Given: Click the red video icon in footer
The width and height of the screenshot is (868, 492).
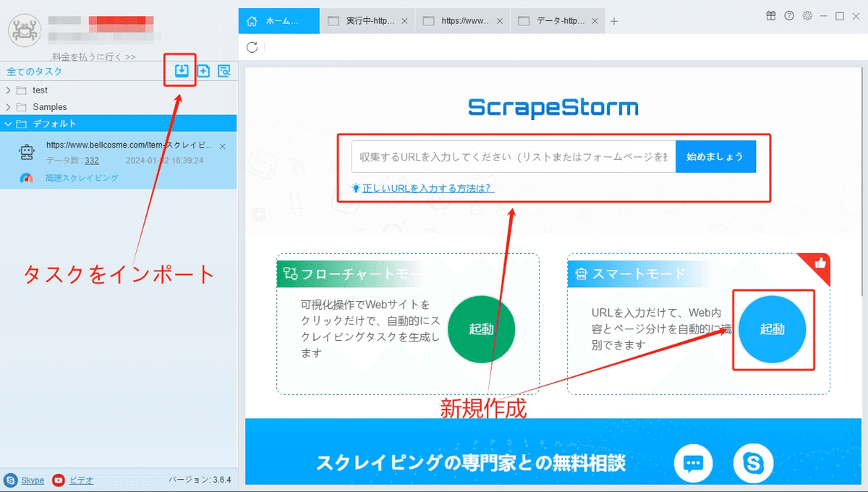Looking at the screenshot, I should pyautogui.click(x=59, y=480).
